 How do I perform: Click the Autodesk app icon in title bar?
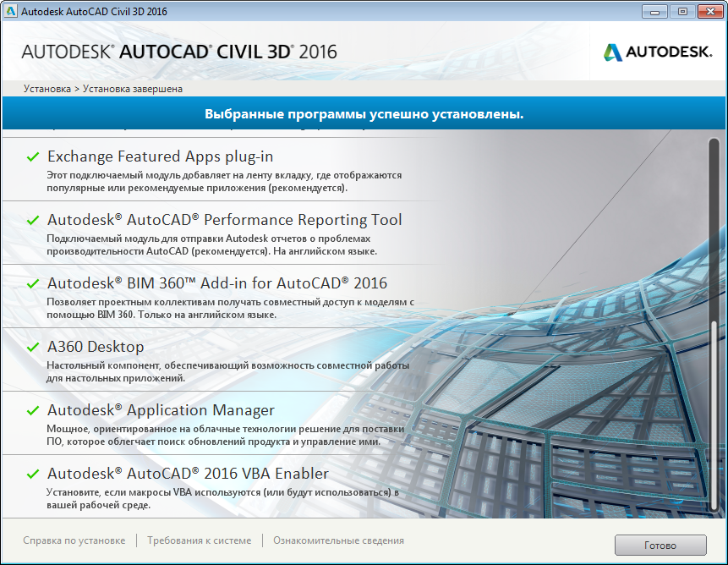tap(10, 11)
